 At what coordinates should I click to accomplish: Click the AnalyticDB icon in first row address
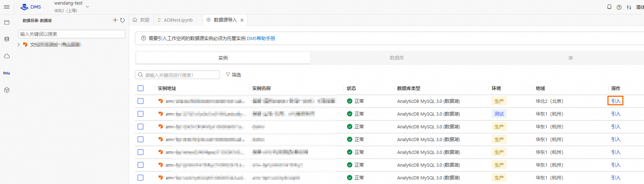pyautogui.click(x=161, y=101)
